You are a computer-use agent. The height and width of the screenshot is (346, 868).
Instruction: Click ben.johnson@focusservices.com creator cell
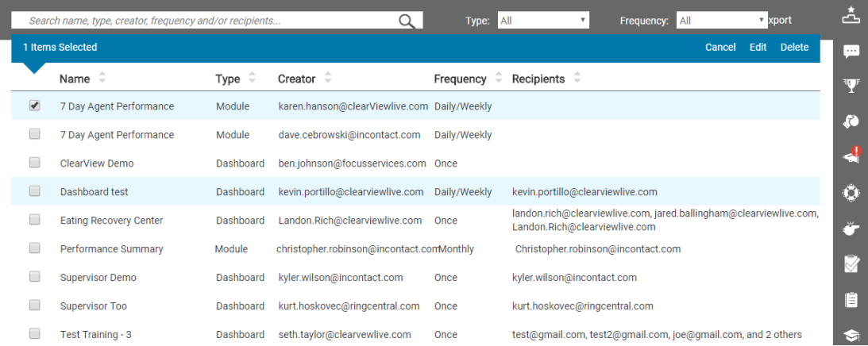pos(352,163)
